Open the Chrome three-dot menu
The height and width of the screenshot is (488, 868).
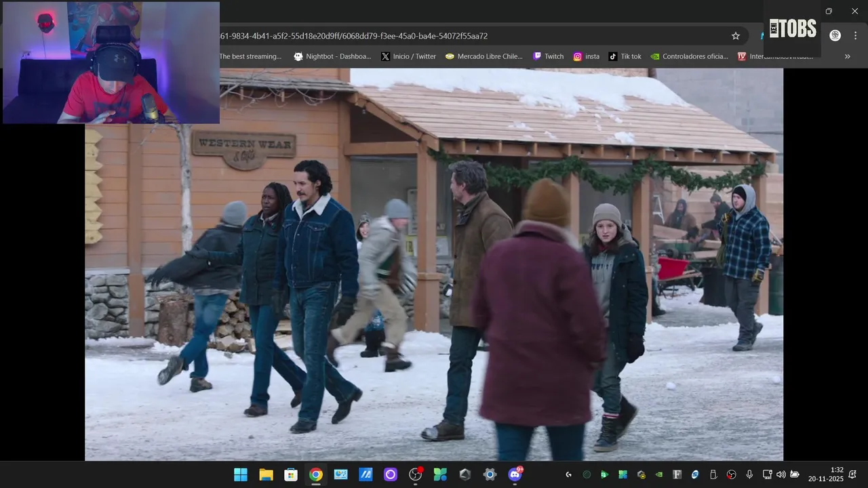point(854,36)
